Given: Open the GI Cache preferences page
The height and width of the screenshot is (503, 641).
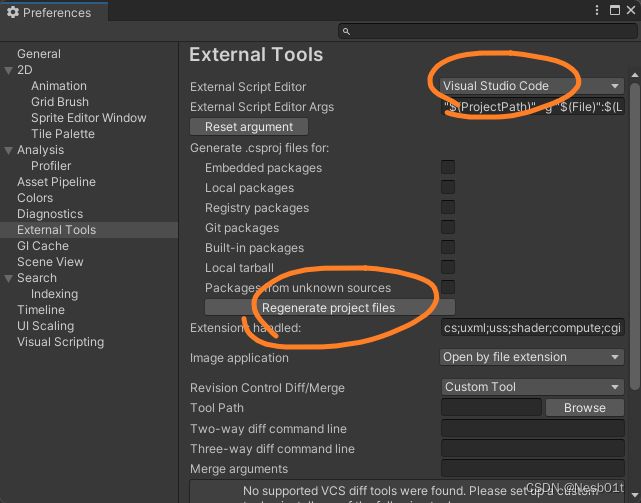Looking at the screenshot, I should 43,246.
